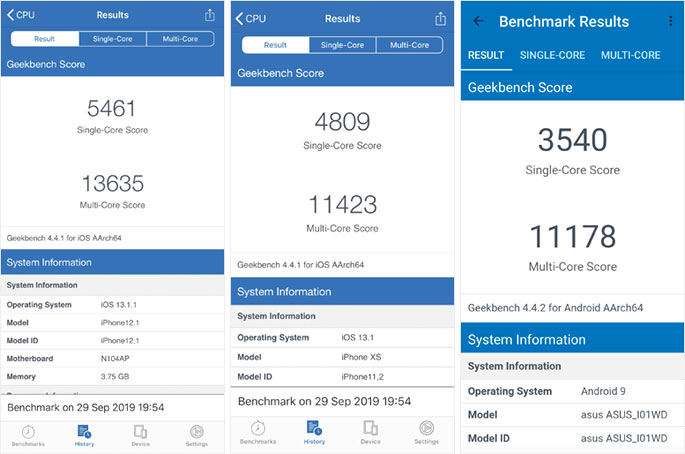Tap Geekbench 4.4.1 version text in left phone
The width and height of the screenshot is (685, 454).
click(64, 238)
